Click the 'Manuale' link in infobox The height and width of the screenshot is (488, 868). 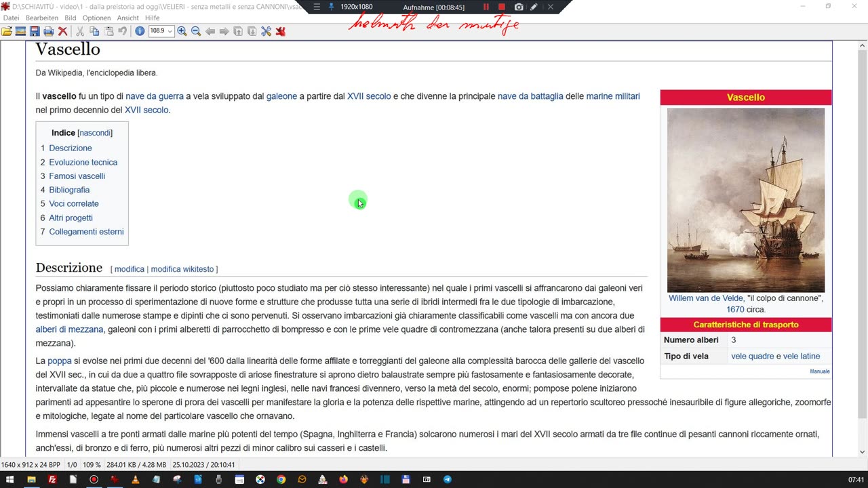[820, 371]
